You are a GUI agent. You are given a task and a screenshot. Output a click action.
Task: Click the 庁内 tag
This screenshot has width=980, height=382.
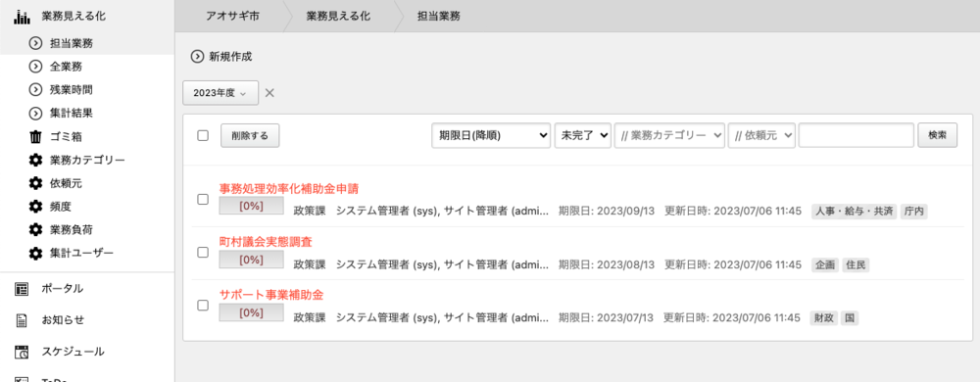coord(913,211)
